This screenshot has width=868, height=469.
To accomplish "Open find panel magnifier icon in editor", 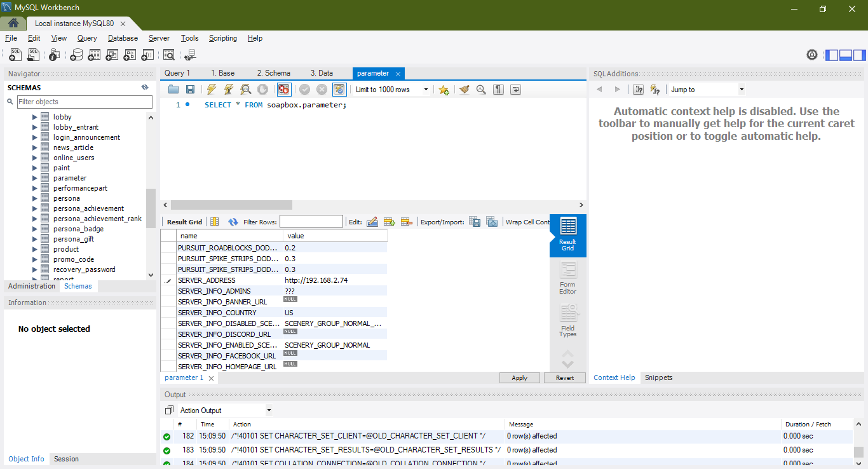I will 481,90.
